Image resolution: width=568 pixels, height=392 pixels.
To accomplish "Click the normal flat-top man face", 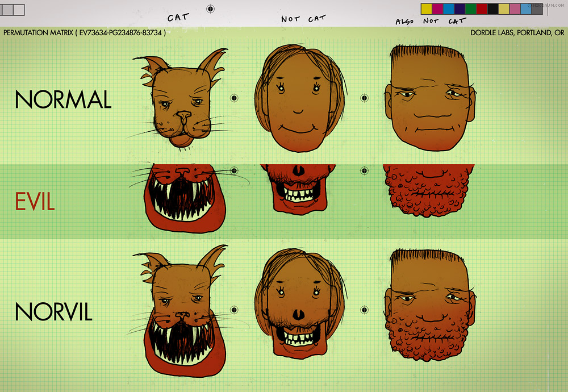I will [430, 99].
